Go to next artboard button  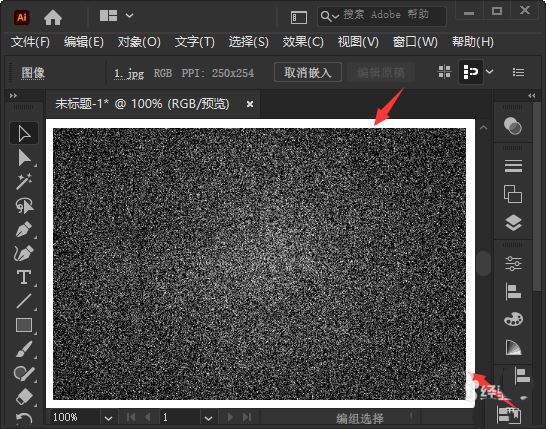(x=230, y=417)
